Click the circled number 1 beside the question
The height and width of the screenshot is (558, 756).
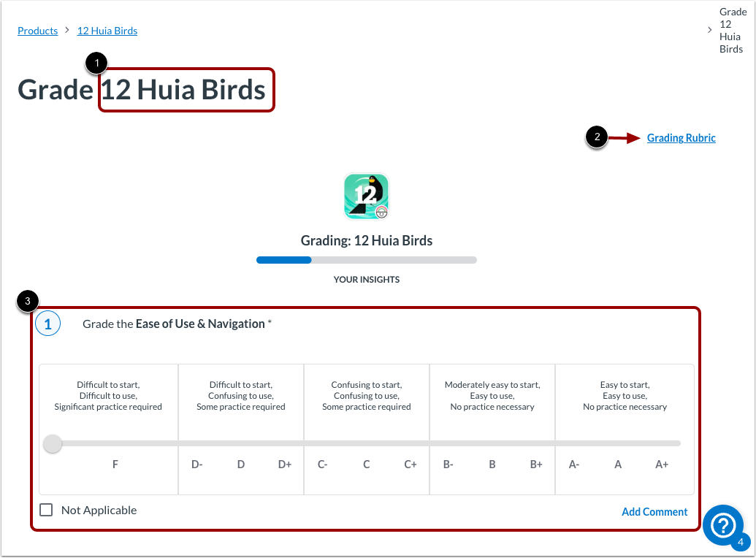(47, 324)
